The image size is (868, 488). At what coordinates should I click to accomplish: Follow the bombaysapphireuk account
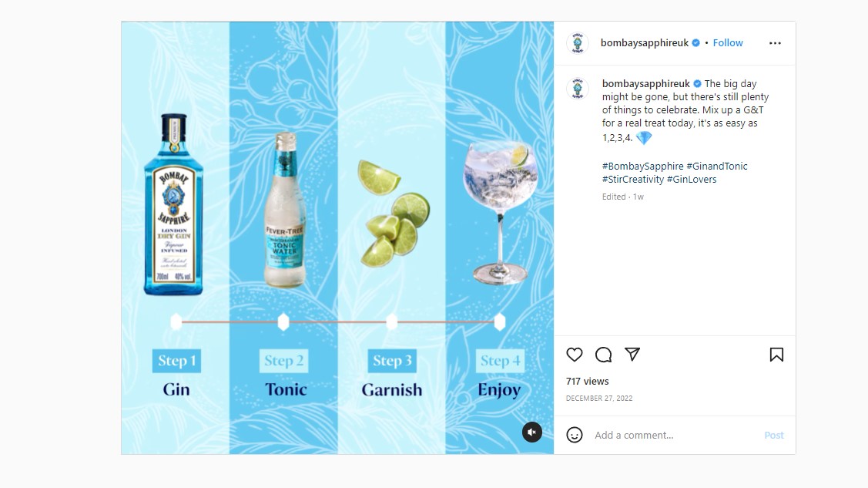coord(727,42)
